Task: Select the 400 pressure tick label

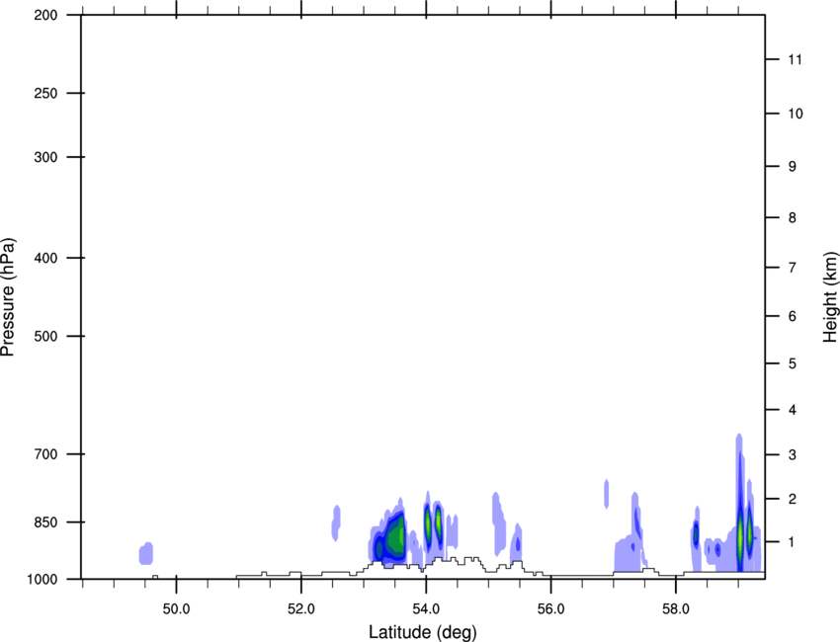Action: click(45, 258)
